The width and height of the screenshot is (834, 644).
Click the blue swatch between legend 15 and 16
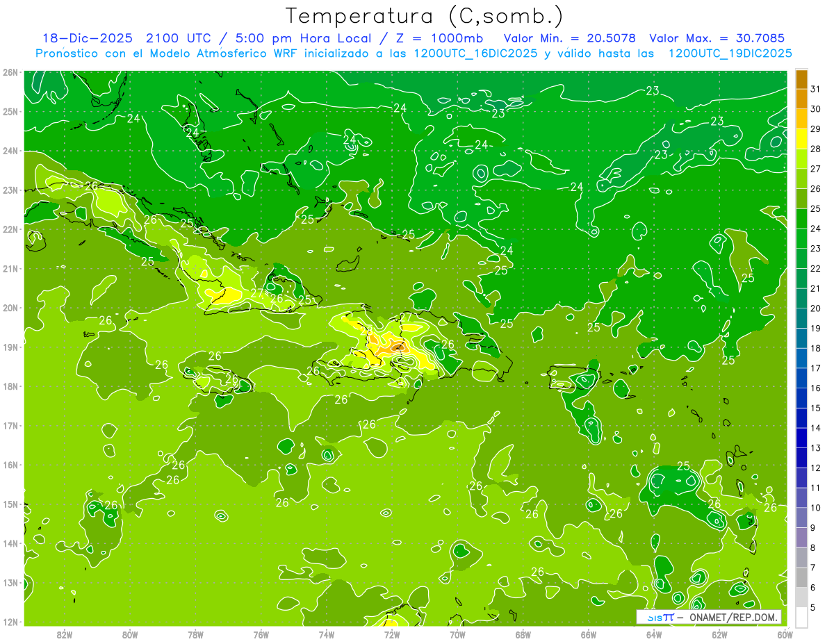tap(801, 398)
